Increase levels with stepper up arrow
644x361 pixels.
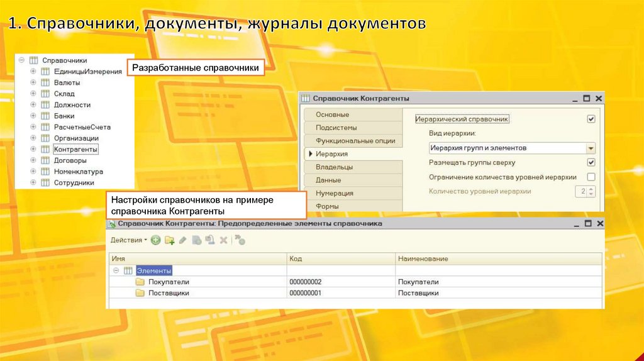click(591, 189)
